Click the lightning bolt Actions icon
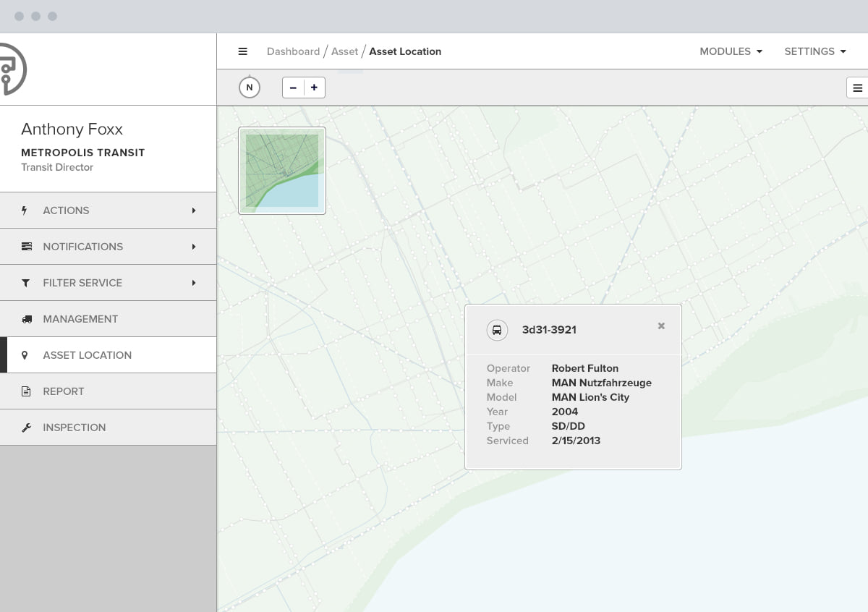Screen dimensions: 868x612 click(x=25, y=211)
